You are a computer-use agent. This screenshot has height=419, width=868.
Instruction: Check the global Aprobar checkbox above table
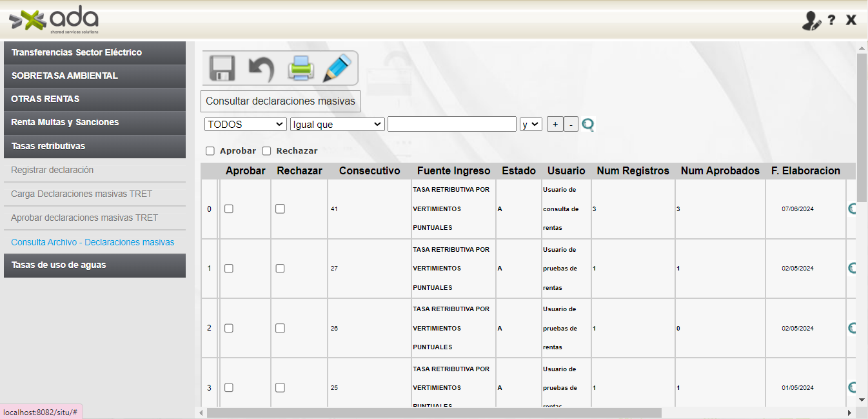click(x=210, y=151)
